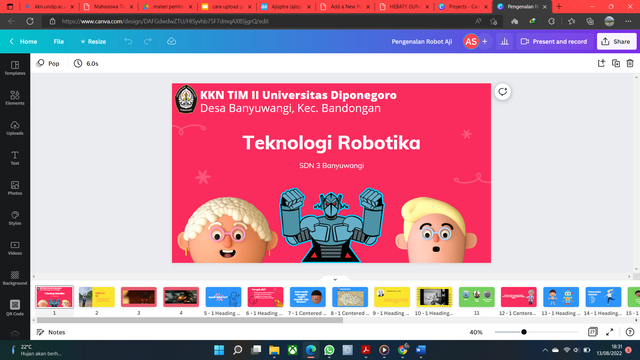The height and width of the screenshot is (360, 640).
Task: Select slide 7 thumbnail
Action: [308, 297]
